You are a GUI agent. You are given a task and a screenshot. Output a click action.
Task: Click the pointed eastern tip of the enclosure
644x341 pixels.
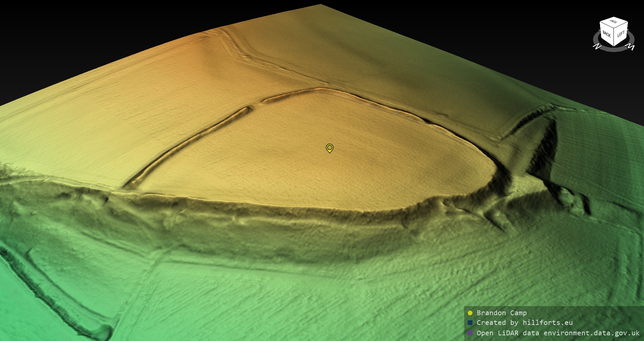(x=493, y=168)
